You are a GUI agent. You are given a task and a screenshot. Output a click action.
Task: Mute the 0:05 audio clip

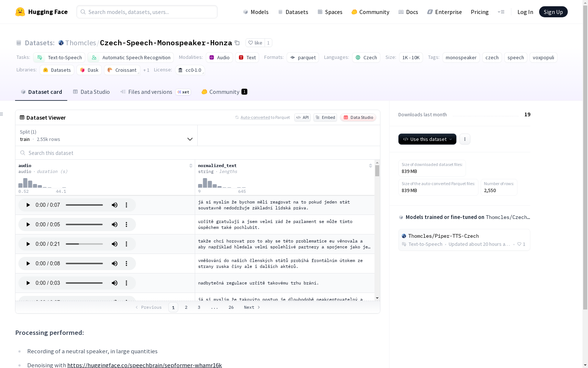pyautogui.click(x=115, y=224)
